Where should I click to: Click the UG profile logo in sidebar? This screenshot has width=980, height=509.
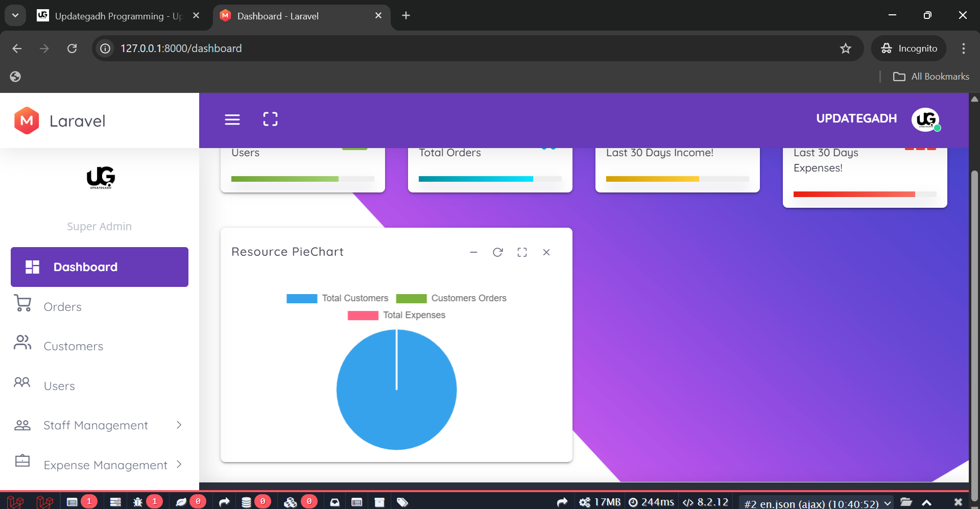(x=101, y=178)
